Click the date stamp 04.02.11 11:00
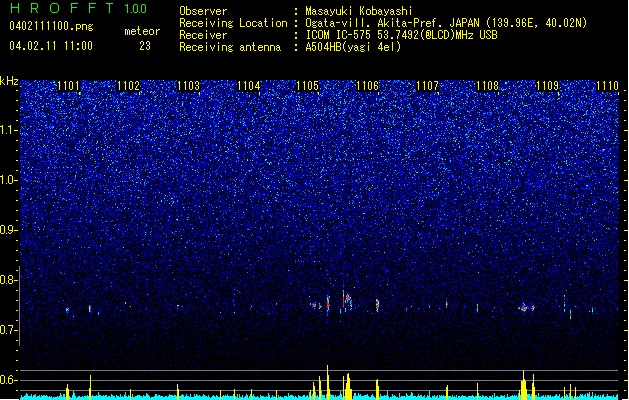 coord(51,46)
